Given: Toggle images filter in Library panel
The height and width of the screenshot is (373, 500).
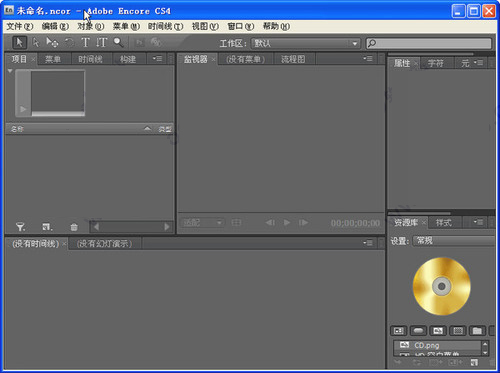Looking at the screenshot, I should [x=438, y=331].
